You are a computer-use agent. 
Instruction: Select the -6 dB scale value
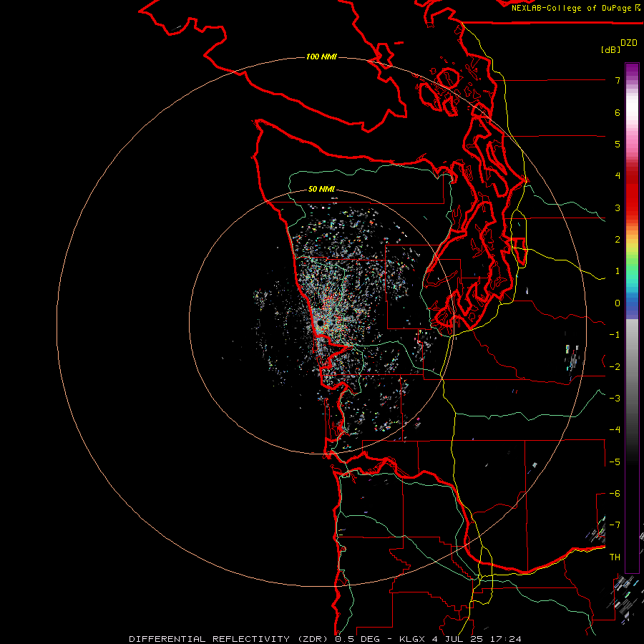coord(615,494)
